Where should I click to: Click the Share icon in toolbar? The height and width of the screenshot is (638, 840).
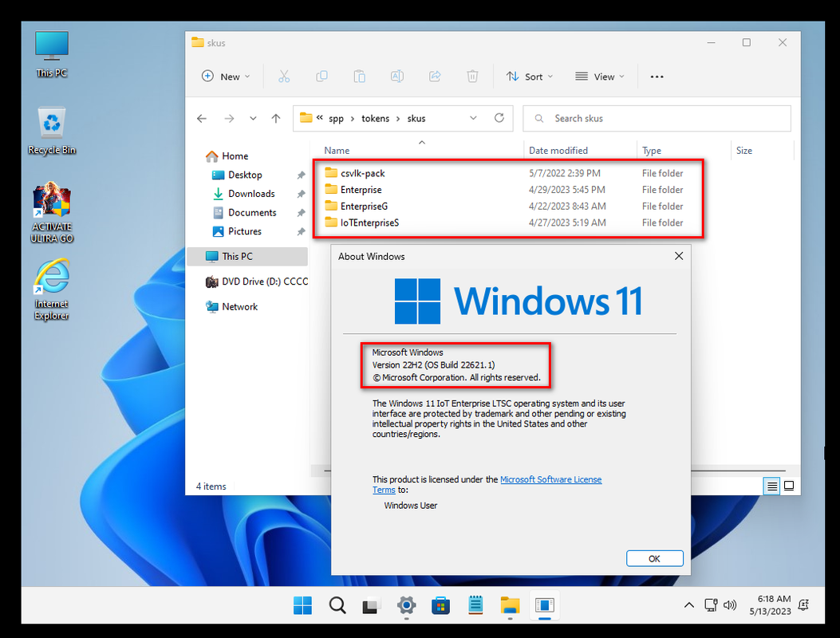pyautogui.click(x=435, y=77)
